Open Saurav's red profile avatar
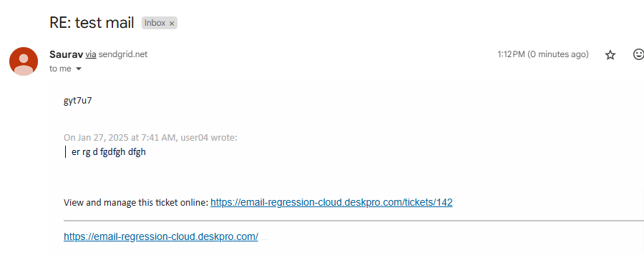The image size is (644, 265). [x=24, y=61]
